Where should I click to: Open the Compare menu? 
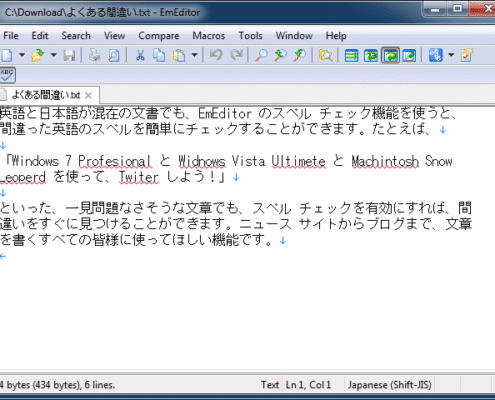click(x=159, y=36)
